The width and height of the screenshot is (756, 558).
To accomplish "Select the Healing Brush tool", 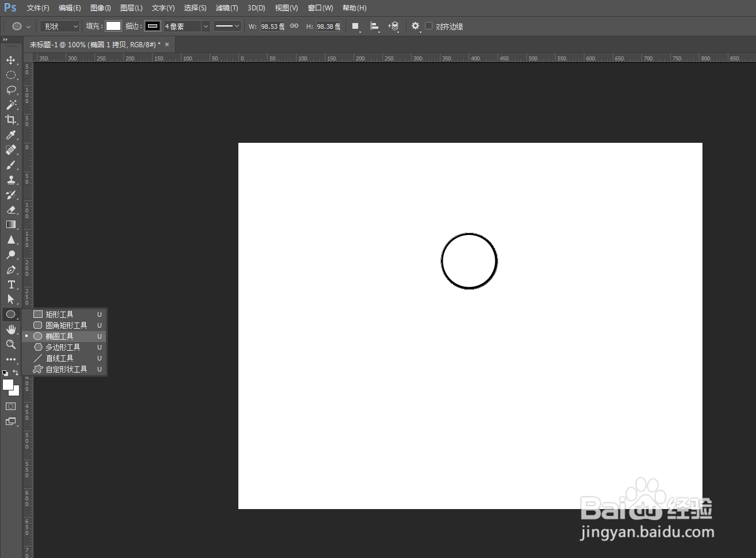I will (x=10, y=150).
